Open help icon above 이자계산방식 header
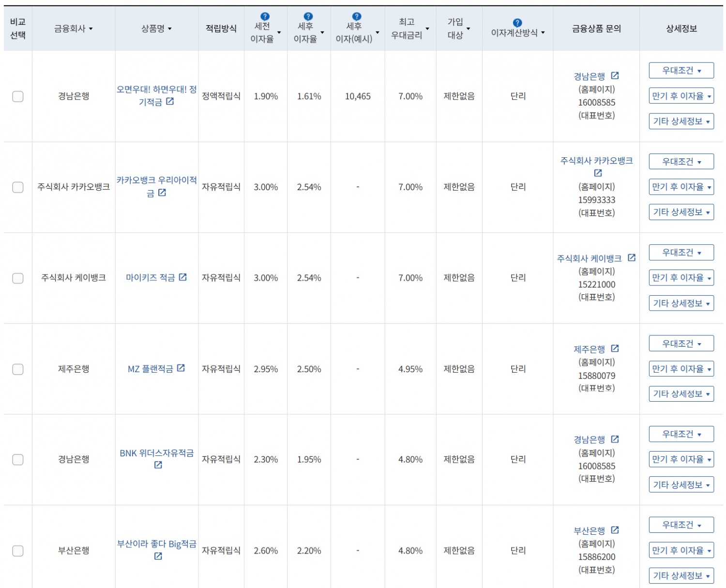726x588 pixels. point(517,23)
